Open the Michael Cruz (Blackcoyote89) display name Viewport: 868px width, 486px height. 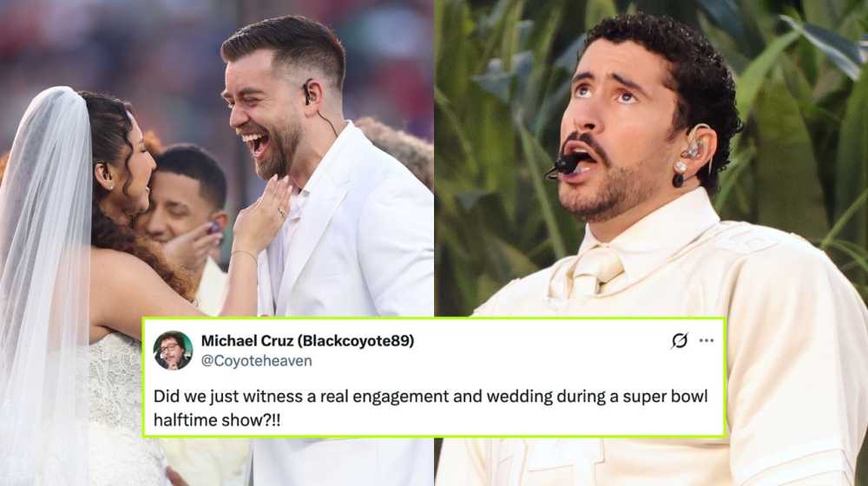(307, 340)
